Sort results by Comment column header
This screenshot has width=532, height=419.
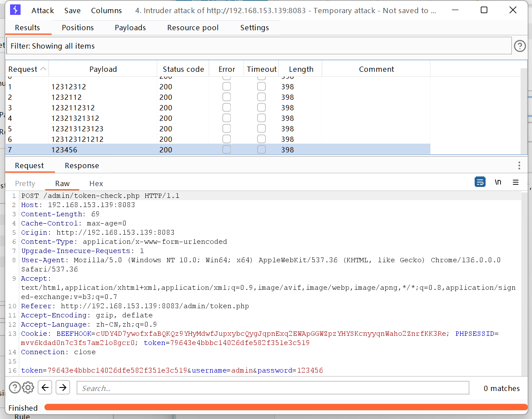[x=376, y=69]
